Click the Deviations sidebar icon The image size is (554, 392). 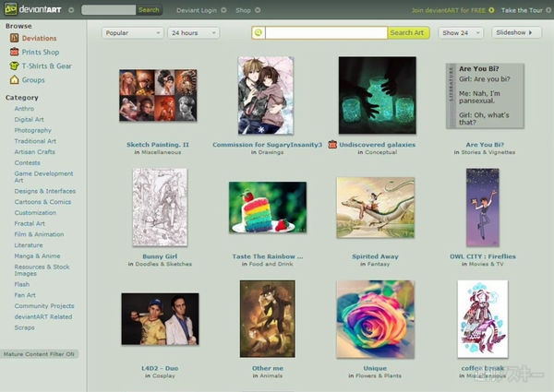coord(14,38)
